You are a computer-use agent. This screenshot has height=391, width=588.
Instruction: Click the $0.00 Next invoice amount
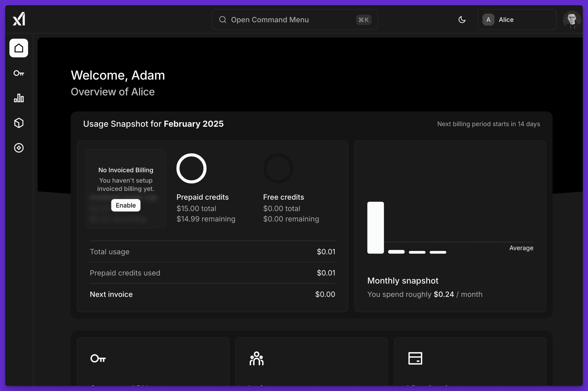[x=325, y=294]
